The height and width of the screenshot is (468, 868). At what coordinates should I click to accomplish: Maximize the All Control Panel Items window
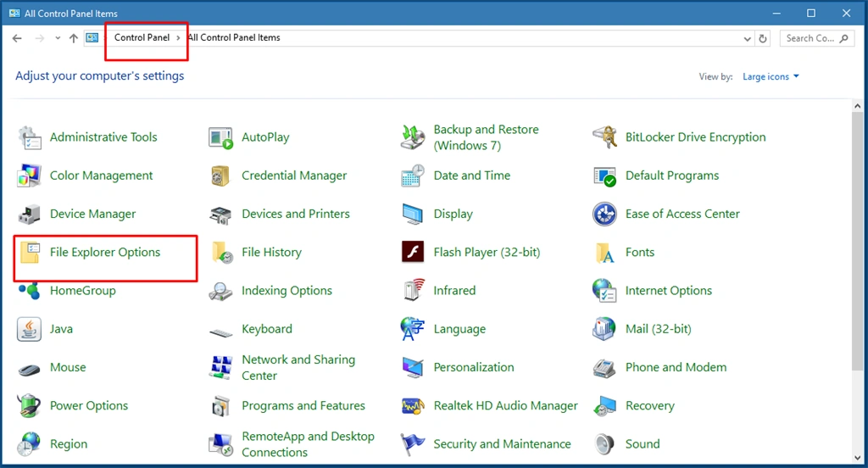tap(811, 14)
